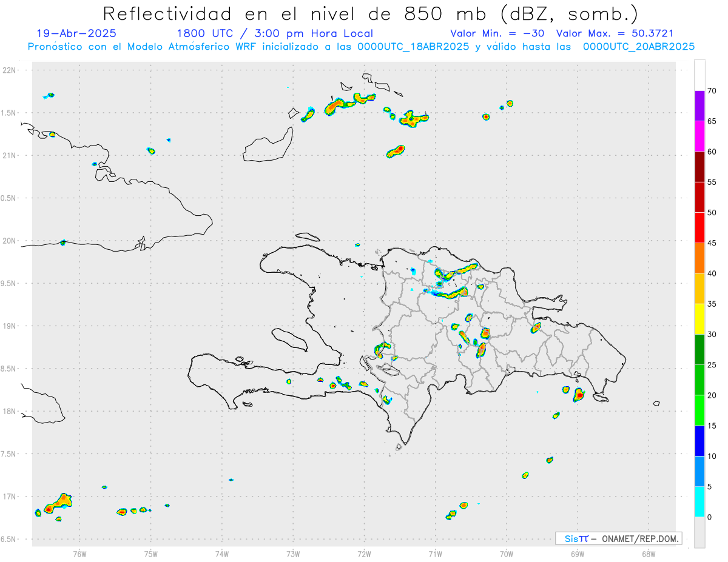Screen dimensions: 728x562
Task: Click the "18N" latitude label
Action: click(x=10, y=412)
